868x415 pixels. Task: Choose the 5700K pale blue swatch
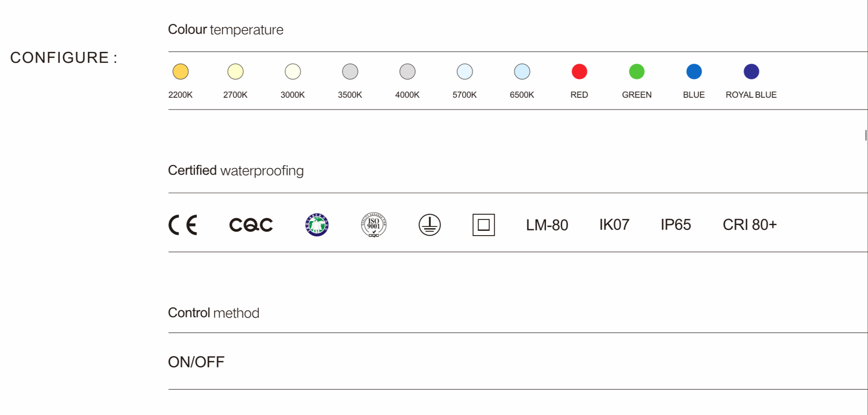(465, 72)
